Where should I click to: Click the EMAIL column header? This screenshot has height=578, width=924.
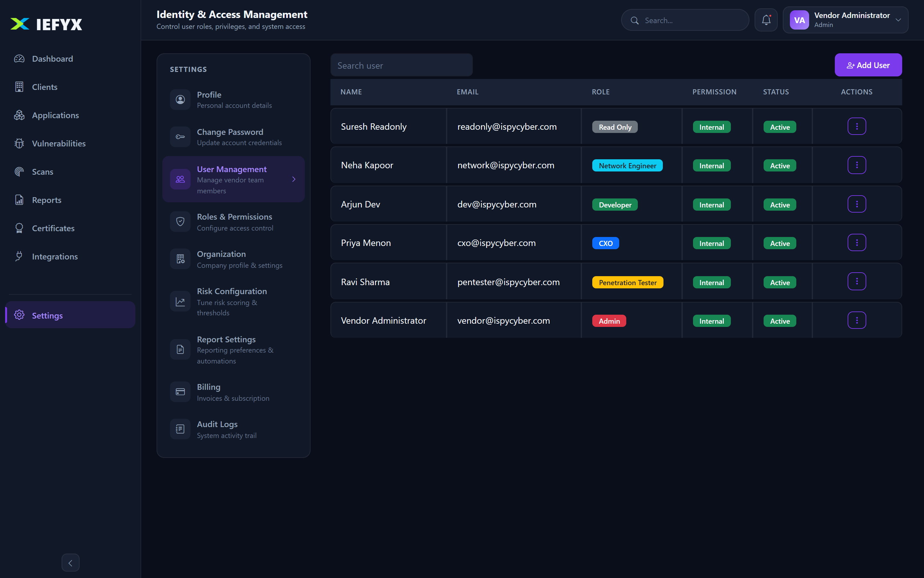point(468,92)
